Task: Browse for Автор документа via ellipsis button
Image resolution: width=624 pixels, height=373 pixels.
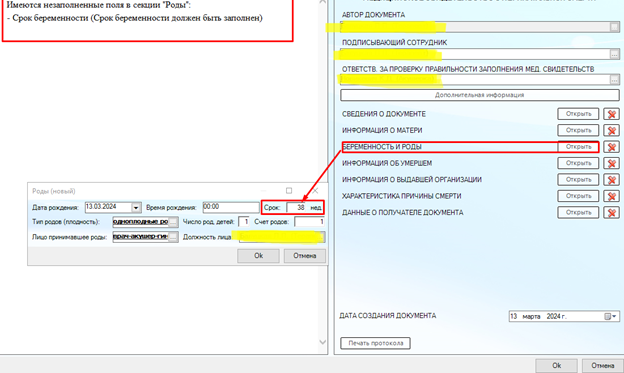Action: [614, 27]
